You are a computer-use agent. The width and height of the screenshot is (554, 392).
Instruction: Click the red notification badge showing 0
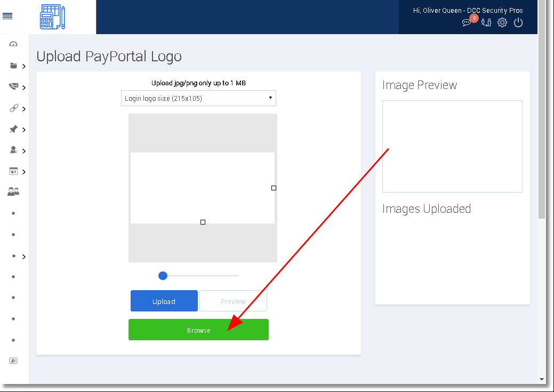click(474, 18)
